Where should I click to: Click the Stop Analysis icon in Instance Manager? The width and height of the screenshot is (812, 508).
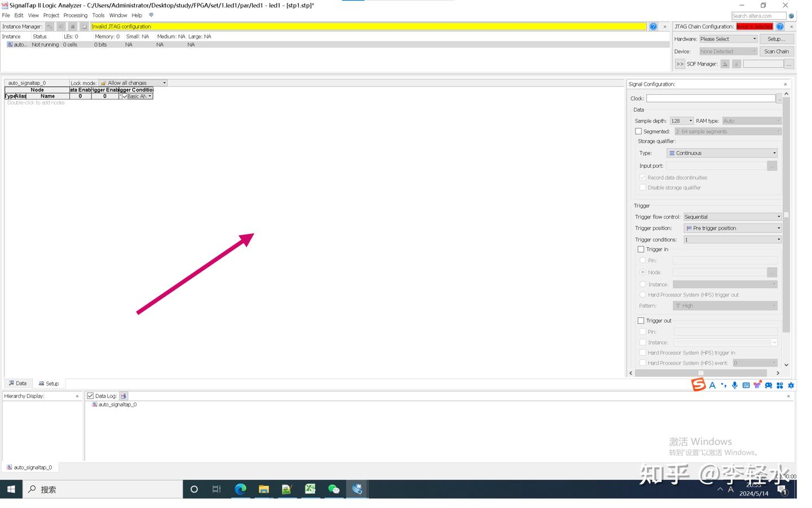(x=72, y=27)
